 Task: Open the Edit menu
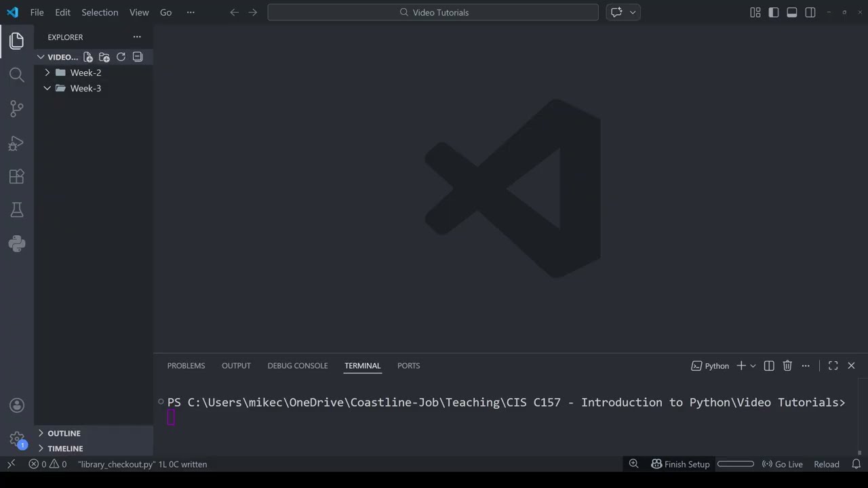click(x=63, y=12)
